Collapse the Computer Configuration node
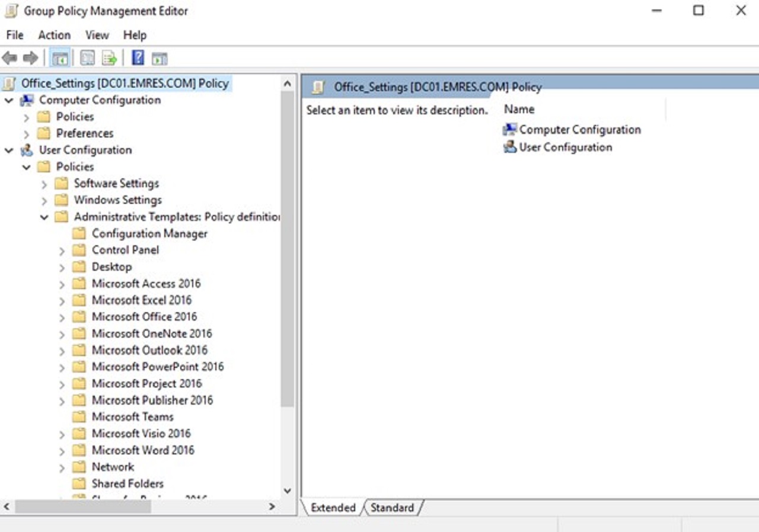 (x=9, y=101)
